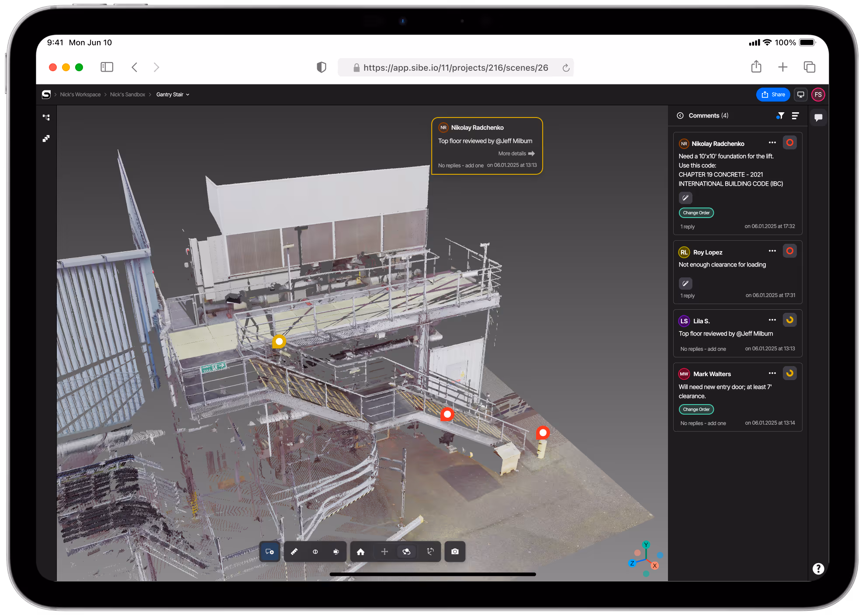Viewport: 865px width, 616px height.
Task: Open the comments sort order menu
Action: pyautogui.click(x=795, y=116)
